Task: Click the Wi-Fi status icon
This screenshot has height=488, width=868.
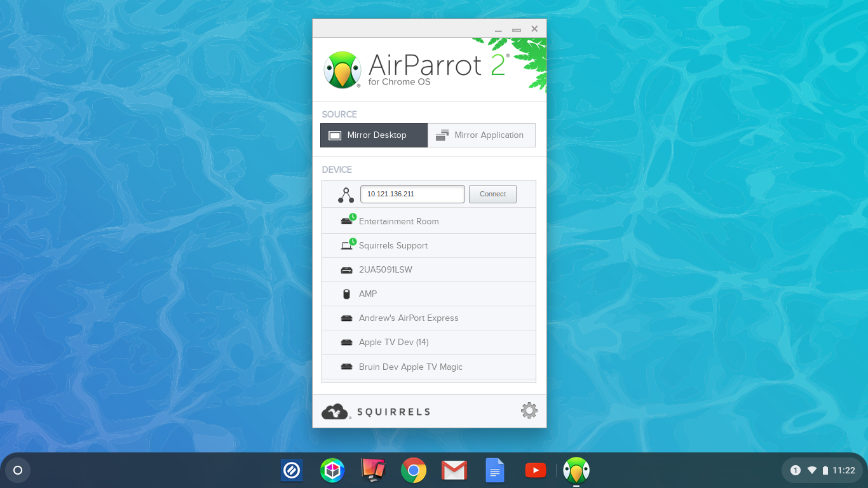Action: tap(812, 470)
